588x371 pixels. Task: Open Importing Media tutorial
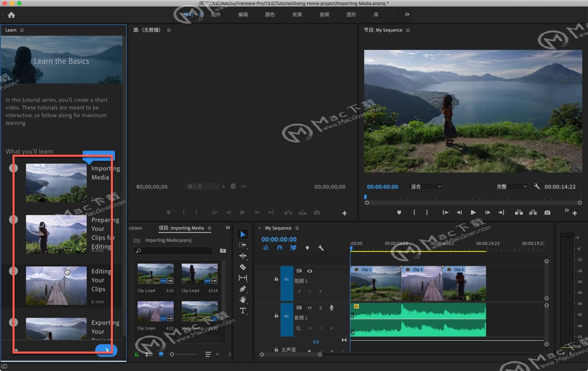pyautogui.click(x=56, y=183)
